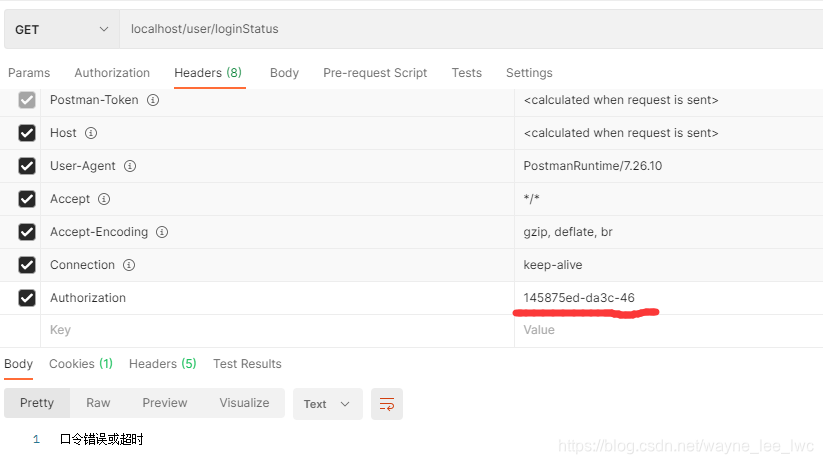
Task: Select the Pretty response view
Action: point(37,403)
